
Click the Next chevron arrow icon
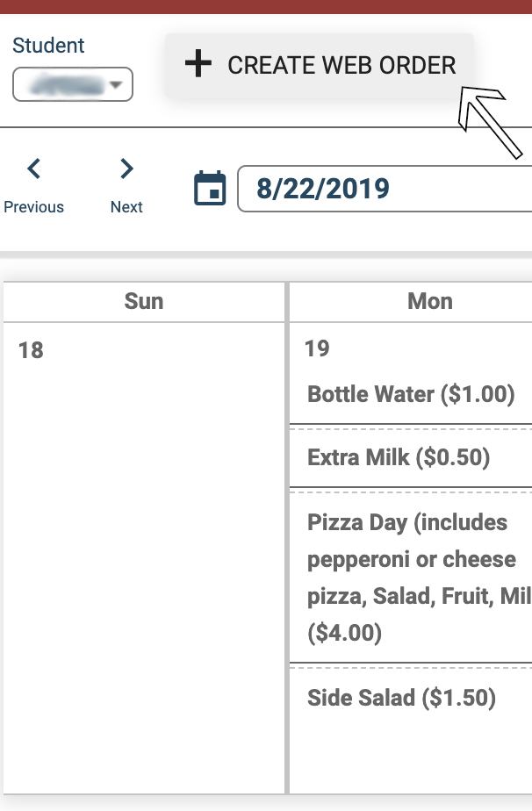[126, 169]
